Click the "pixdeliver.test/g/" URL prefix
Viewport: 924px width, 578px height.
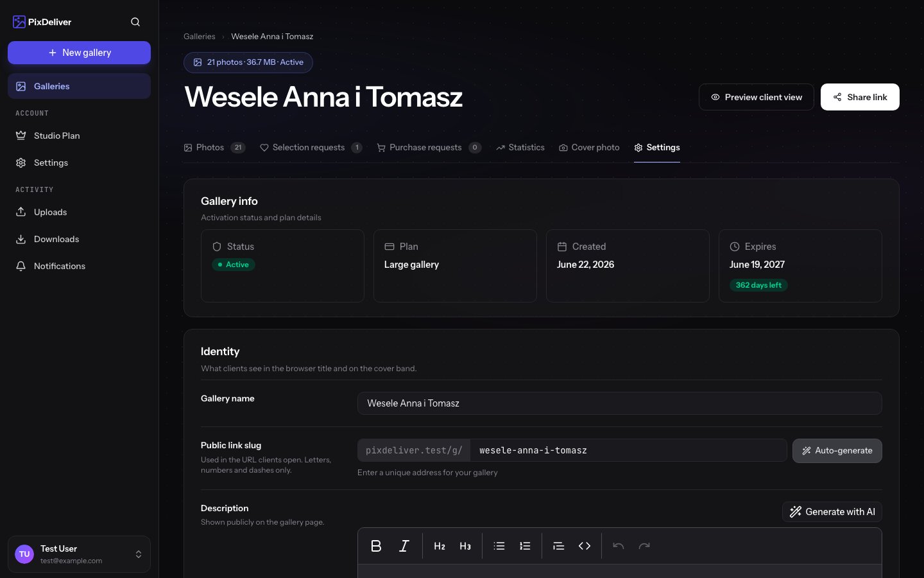pyautogui.click(x=414, y=451)
